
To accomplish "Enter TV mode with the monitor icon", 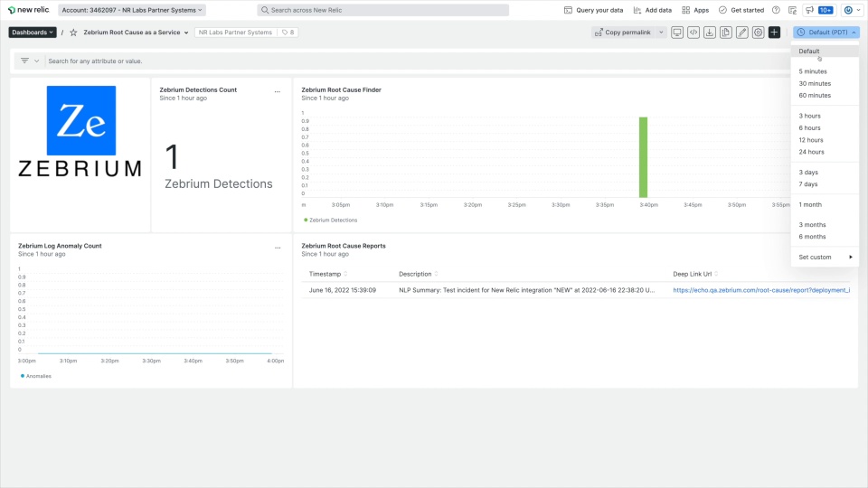I will pos(677,33).
